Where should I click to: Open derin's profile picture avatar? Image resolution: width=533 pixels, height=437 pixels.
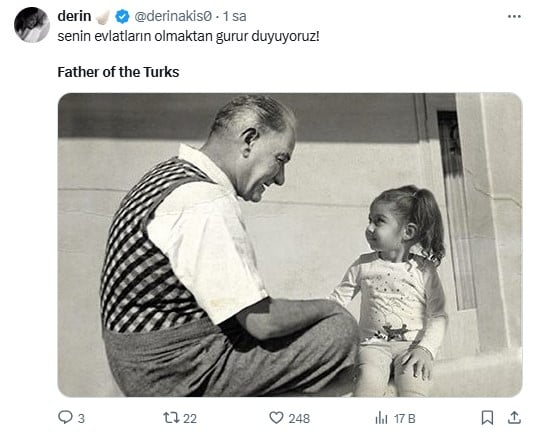32,25
